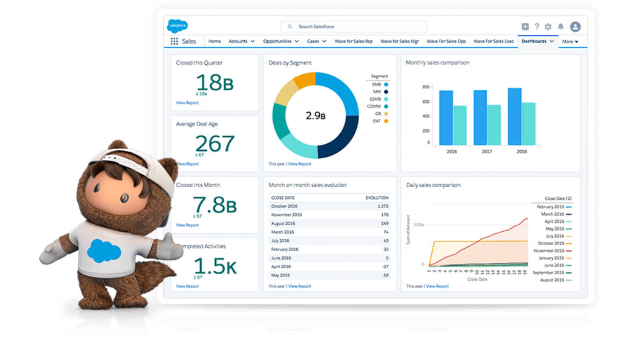Click the search magnifier in the search bar

(290, 26)
